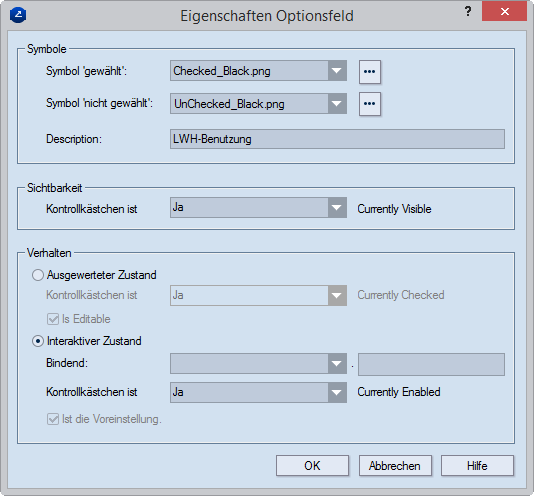Image resolution: width=534 pixels, height=496 pixels.
Task: Select the Interaktiver Zustand radio button
Action: pos(38,341)
